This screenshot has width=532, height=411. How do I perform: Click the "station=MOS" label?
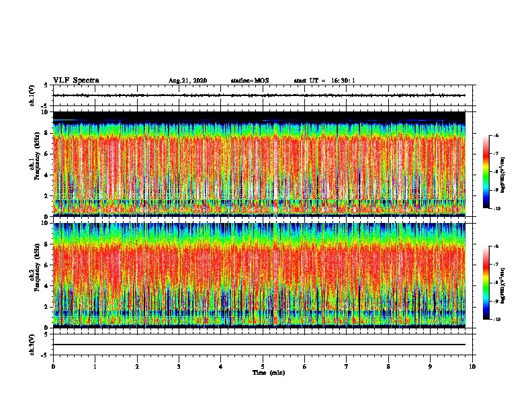click(x=250, y=81)
